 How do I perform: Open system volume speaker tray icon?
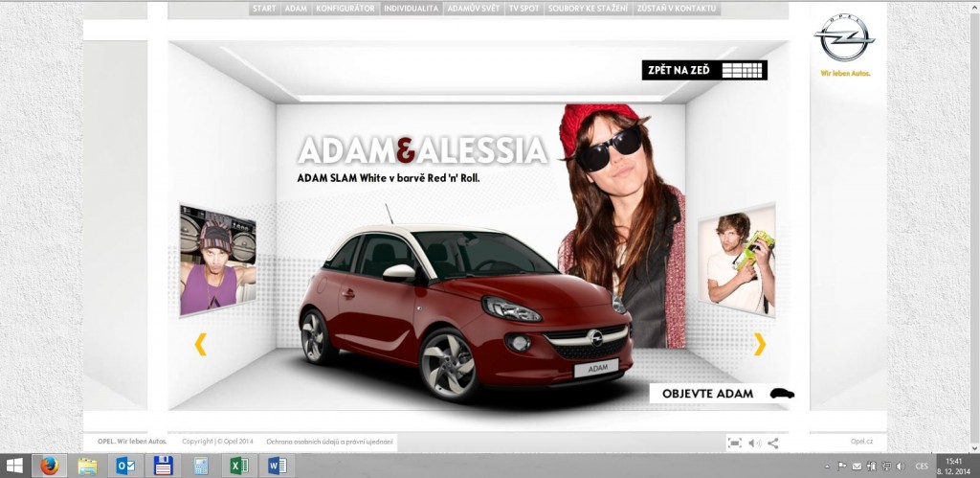(x=901, y=467)
